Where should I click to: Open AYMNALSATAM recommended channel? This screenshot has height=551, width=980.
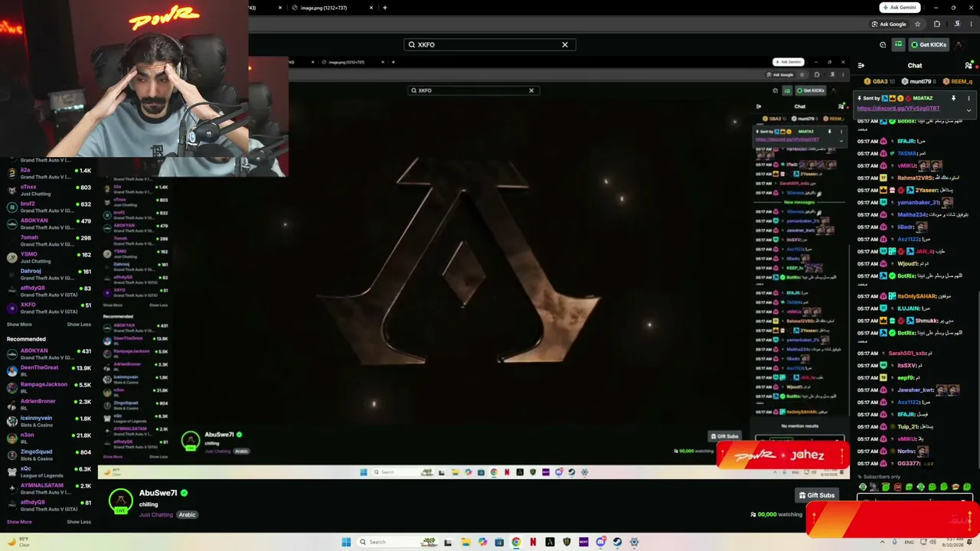[48, 488]
